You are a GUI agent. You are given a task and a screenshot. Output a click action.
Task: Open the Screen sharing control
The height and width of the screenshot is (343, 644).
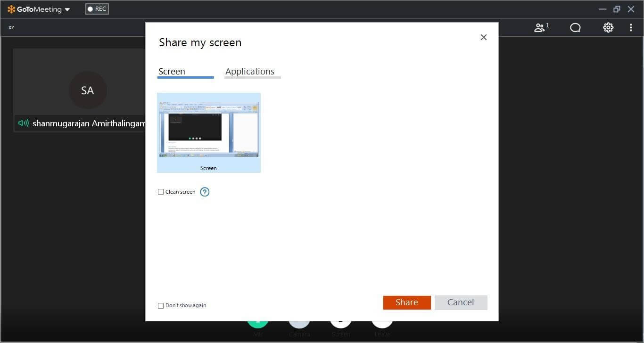click(341, 323)
